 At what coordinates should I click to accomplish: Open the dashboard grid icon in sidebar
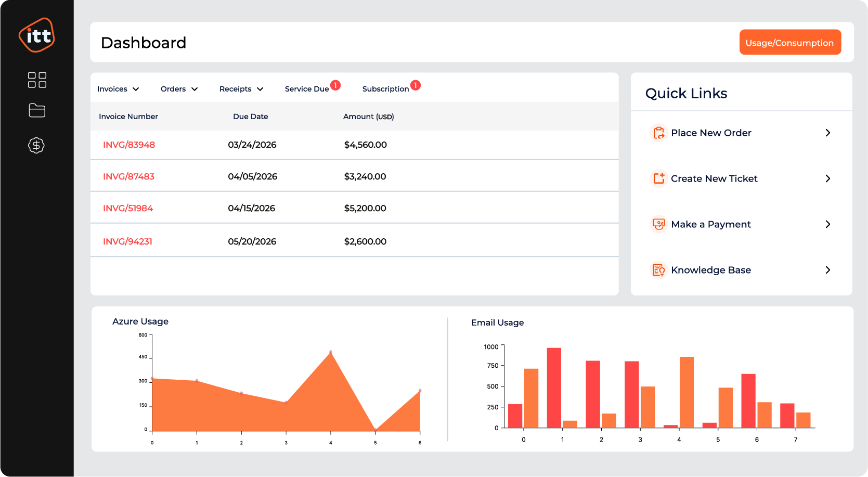[x=37, y=80]
